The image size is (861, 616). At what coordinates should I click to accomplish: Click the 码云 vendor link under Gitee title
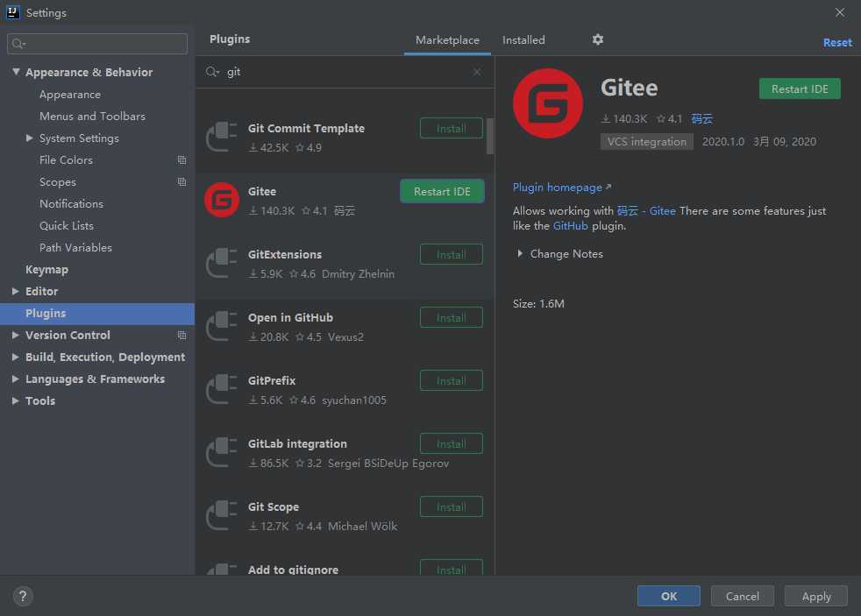click(x=701, y=119)
